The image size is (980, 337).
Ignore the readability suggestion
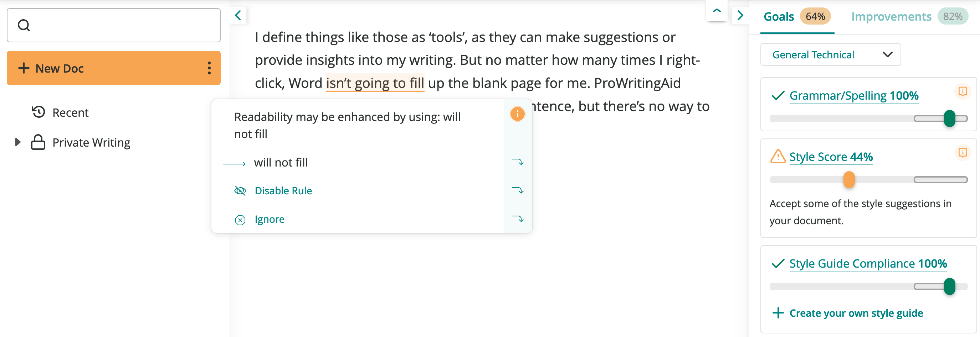click(x=270, y=220)
